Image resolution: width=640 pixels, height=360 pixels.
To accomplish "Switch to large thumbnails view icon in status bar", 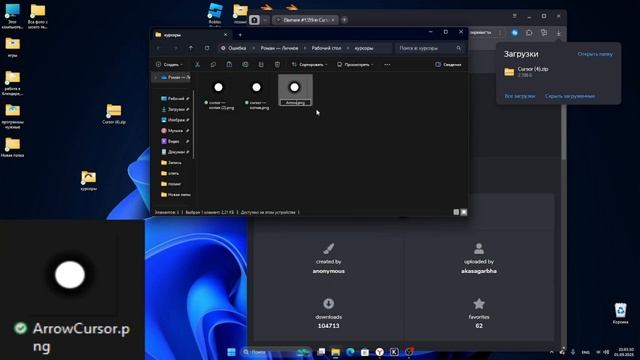I will tap(464, 212).
